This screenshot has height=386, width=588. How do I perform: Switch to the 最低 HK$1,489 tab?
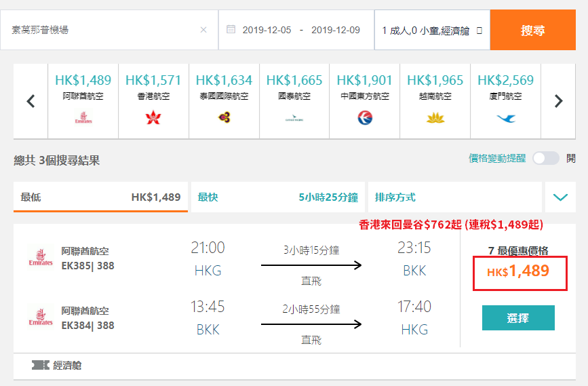100,197
